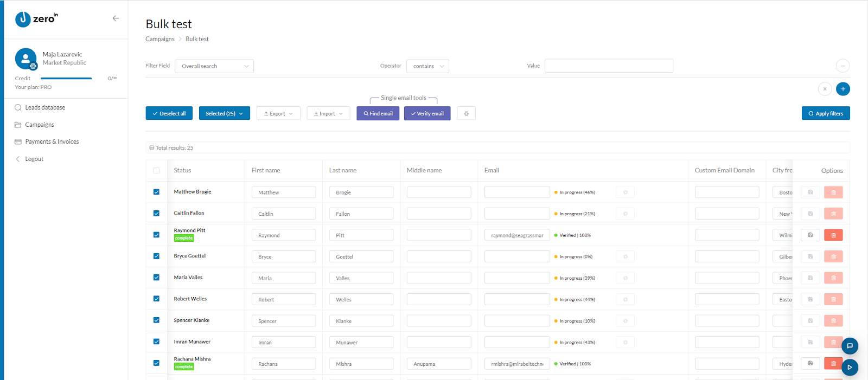Click Matthew first name field

point(284,192)
